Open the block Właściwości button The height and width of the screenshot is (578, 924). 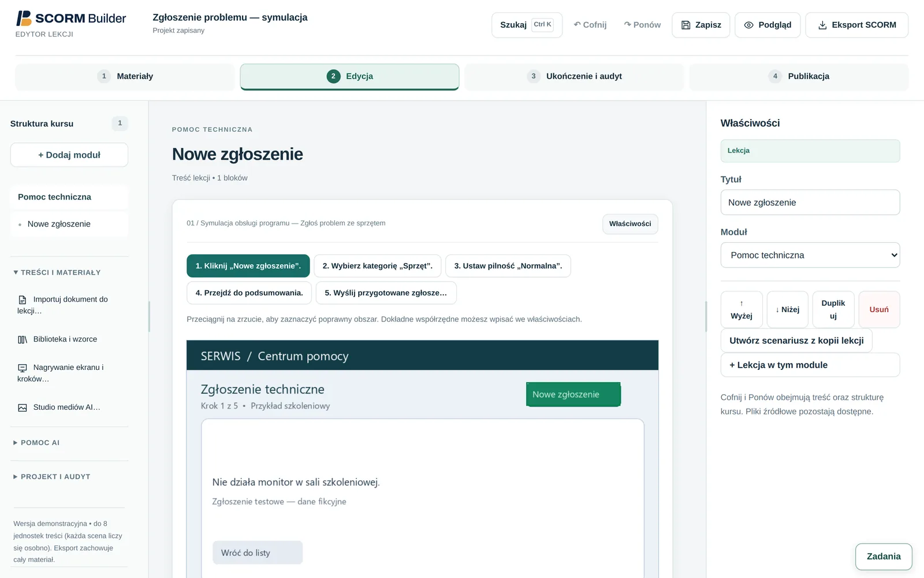coord(630,224)
